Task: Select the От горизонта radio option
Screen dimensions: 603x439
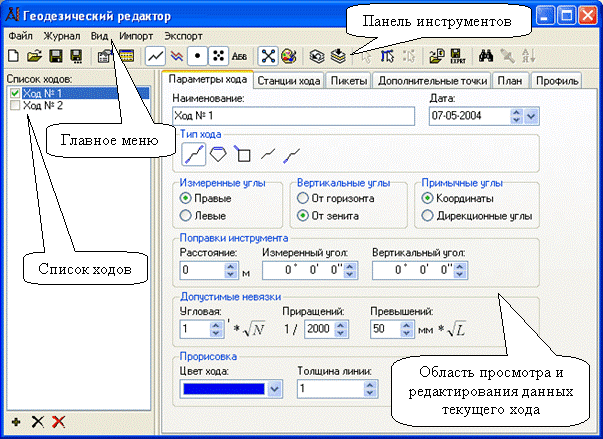Action: point(303,198)
